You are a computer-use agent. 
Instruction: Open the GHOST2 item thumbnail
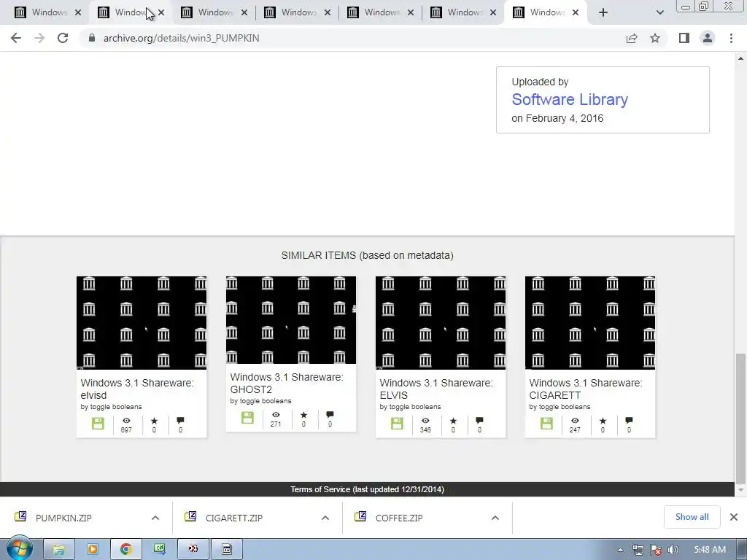click(291, 320)
